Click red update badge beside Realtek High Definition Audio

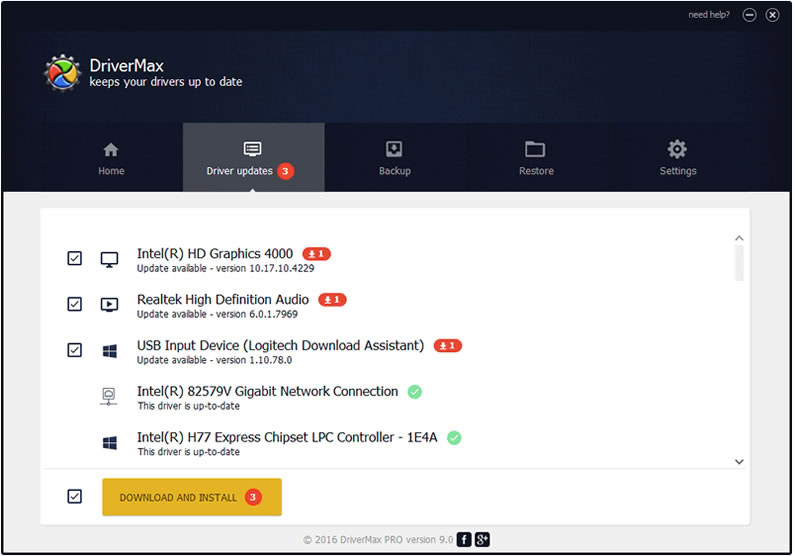coord(332,300)
